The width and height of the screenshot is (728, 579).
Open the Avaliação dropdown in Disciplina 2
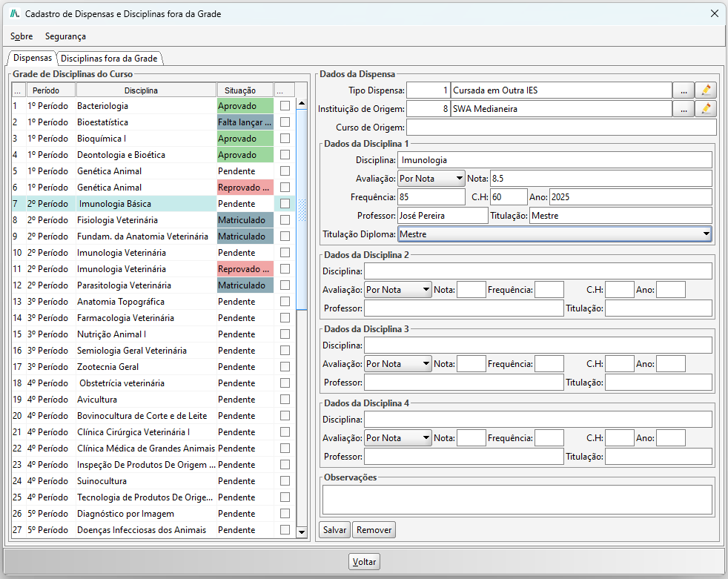tap(398, 290)
